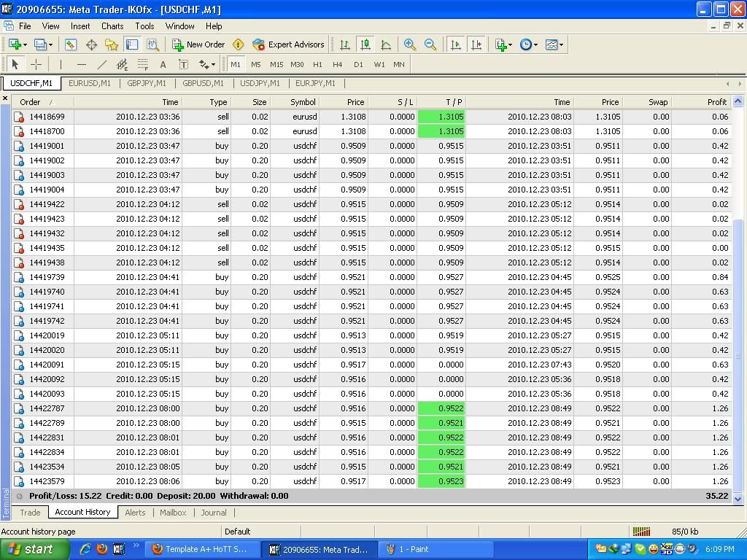The image size is (747, 560).
Task: Sort history by Order column header
Action: click(43, 102)
